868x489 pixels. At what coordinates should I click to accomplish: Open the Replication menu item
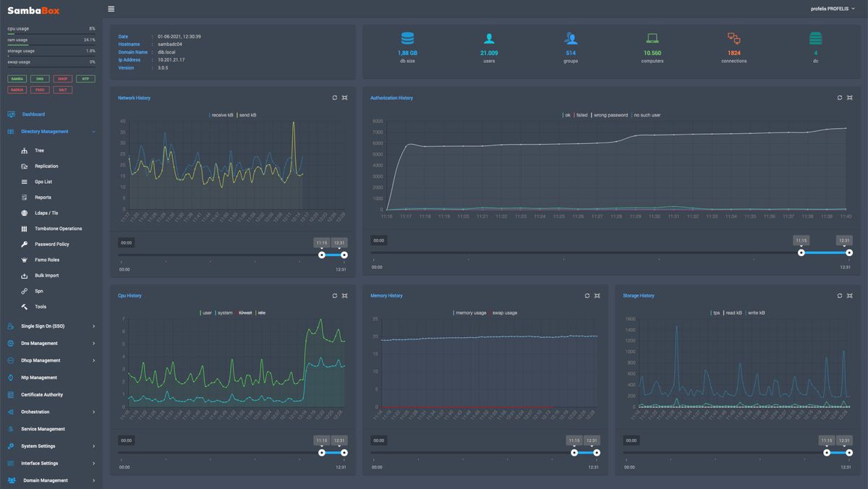[x=46, y=166]
